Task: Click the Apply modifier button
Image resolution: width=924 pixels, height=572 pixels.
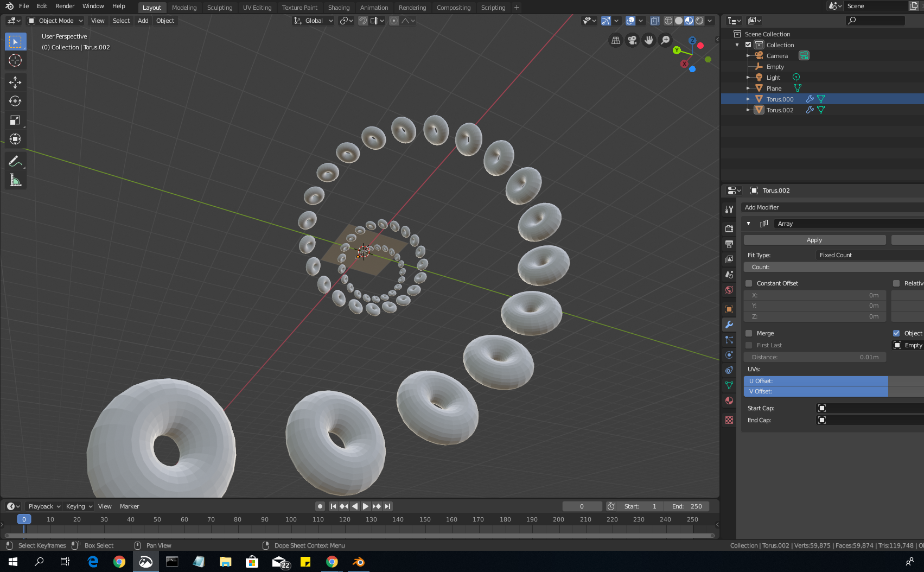Action: click(814, 240)
